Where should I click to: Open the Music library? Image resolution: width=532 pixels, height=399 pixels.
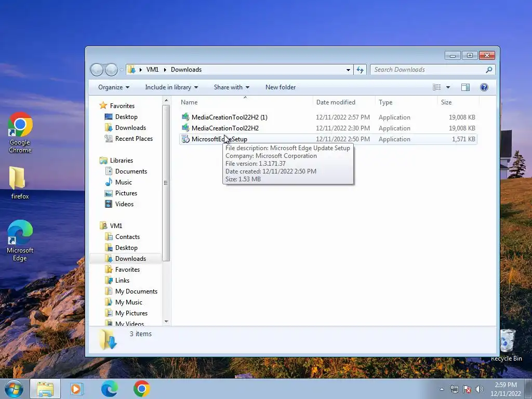click(124, 182)
